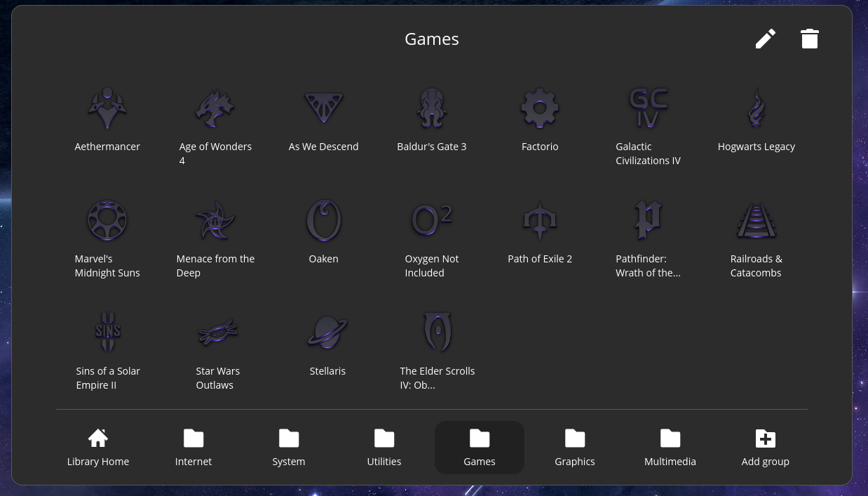Viewport: 868px width, 496px height.
Task: Open Age of Wonders 4
Action: 215,109
